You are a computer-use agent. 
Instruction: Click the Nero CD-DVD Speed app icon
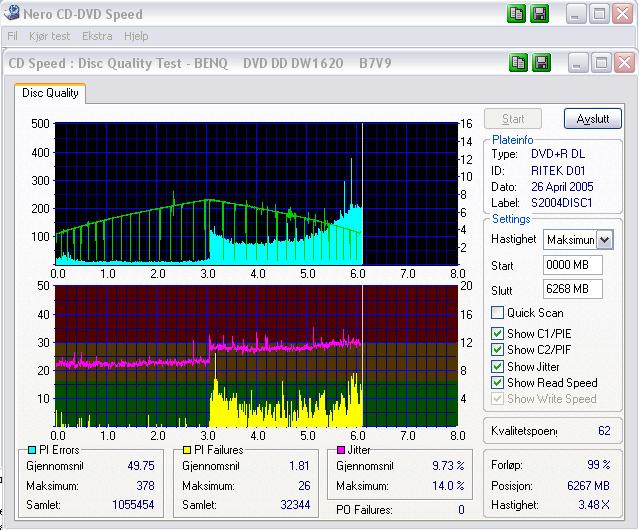click(x=11, y=12)
